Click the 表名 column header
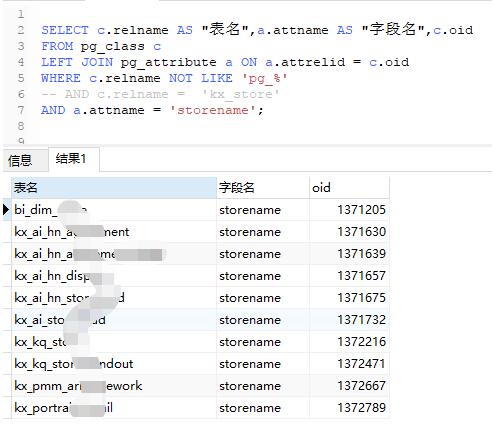This screenshot has width=495, height=439. pyautogui.click(x=114, y=188)
